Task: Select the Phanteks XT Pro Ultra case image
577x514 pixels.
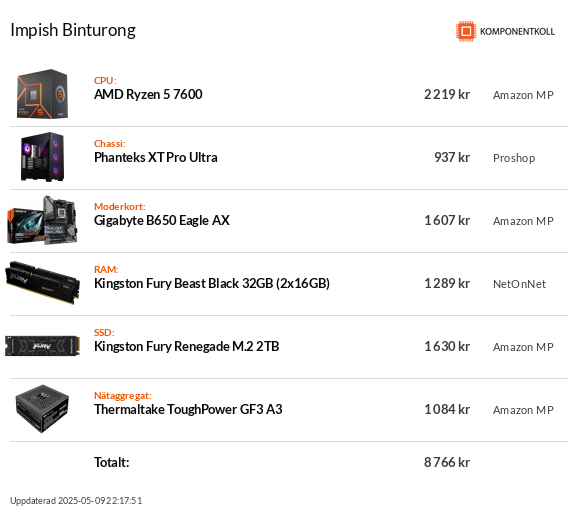Action: pyautogui.click(x=43, y=157)
